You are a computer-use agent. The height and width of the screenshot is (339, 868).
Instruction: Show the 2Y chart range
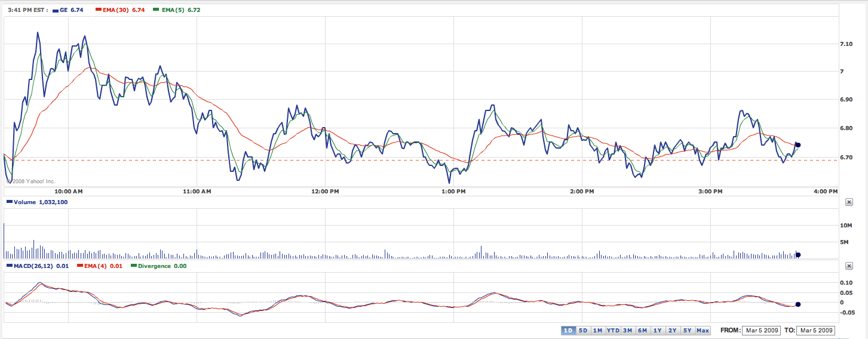click(x=673, y=331)
